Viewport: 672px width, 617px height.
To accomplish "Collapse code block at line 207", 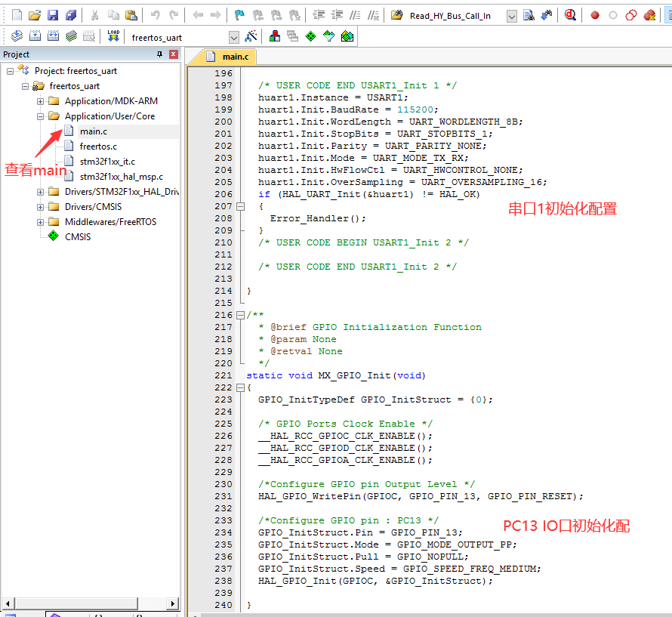I will pos(241,207).
